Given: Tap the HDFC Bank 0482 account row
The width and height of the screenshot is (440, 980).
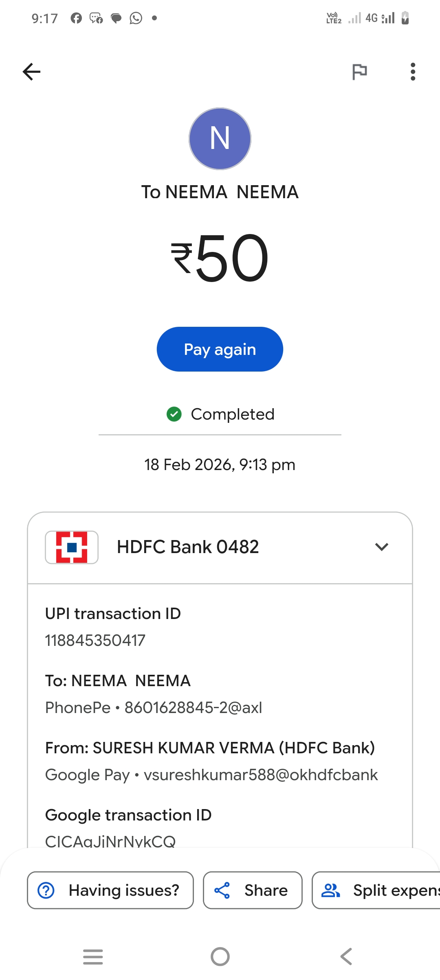Looking at the screenshot, I should pos(220,547).
